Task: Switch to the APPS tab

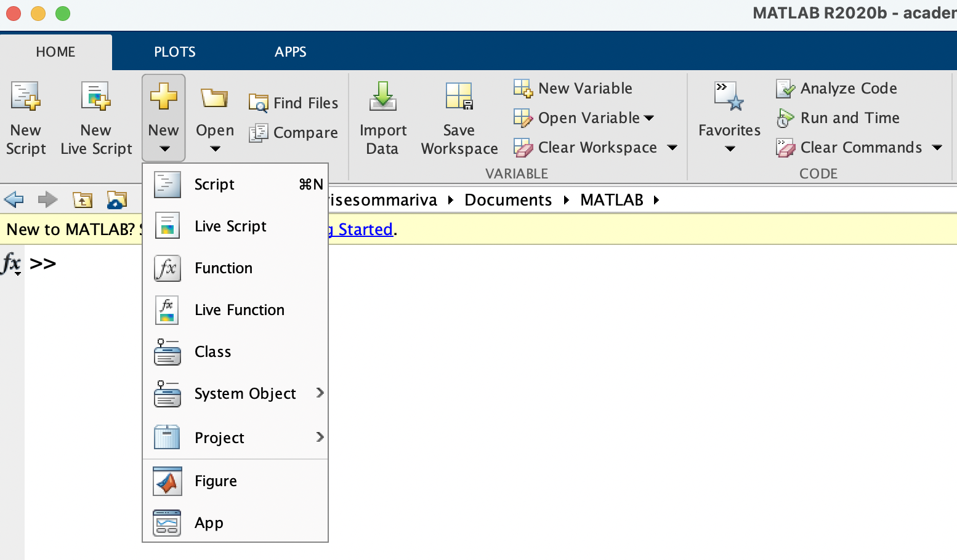Action: (291, 52)
